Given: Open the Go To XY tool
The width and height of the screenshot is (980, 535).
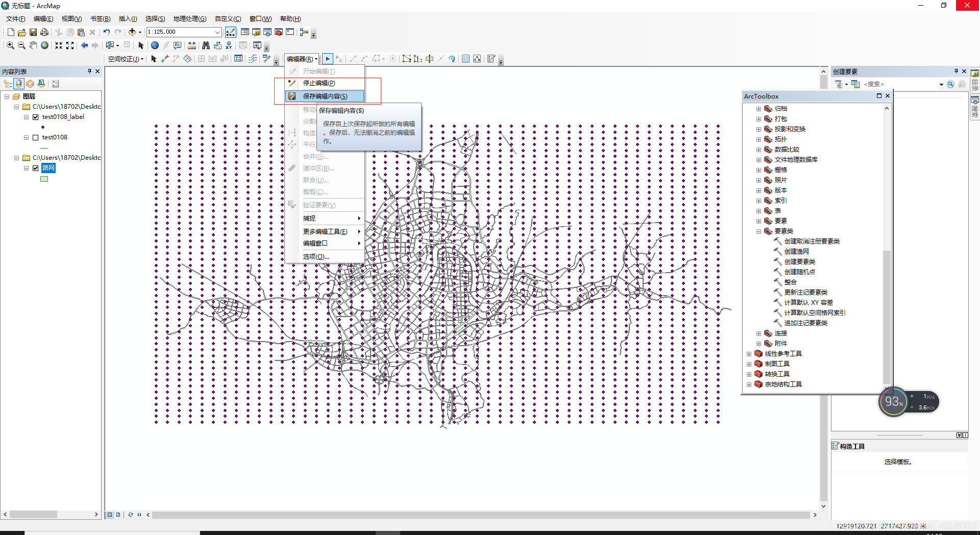Looking at the screenshot, I should (229, 45).
